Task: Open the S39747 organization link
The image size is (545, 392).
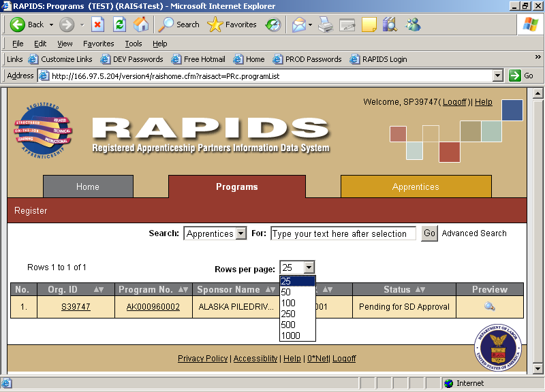Action: pos(76,307)
